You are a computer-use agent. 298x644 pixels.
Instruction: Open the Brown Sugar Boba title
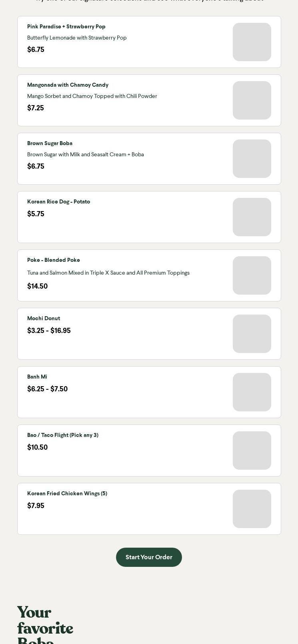pos(50,144)
